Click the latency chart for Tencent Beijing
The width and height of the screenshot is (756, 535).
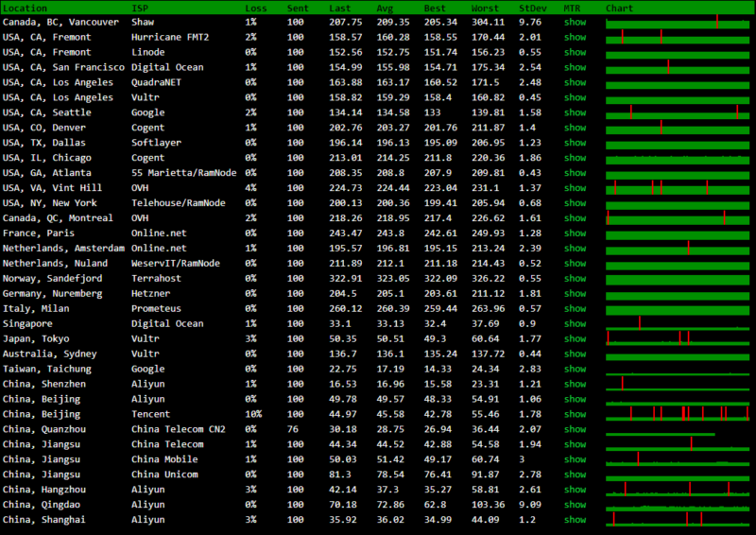coord(677,414)
